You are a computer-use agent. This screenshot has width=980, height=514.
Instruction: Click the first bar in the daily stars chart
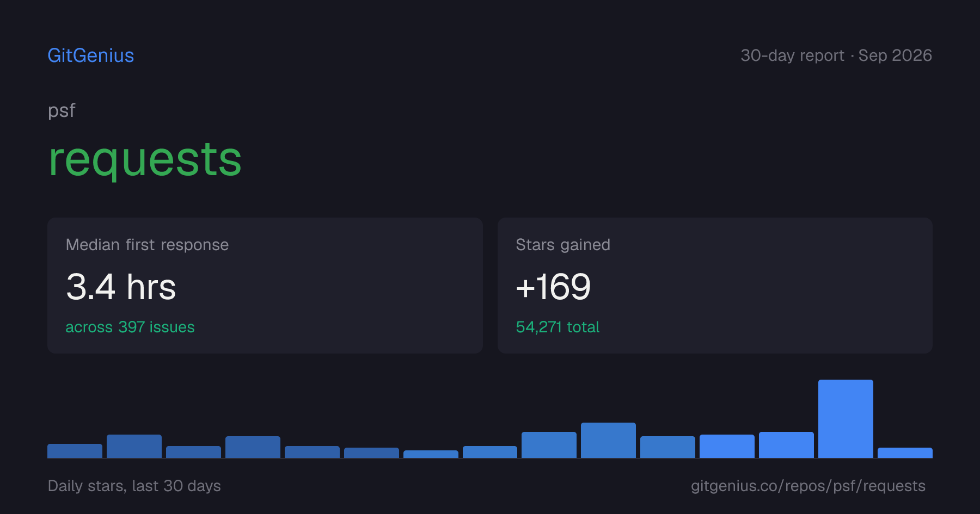(x=75, y=451)
